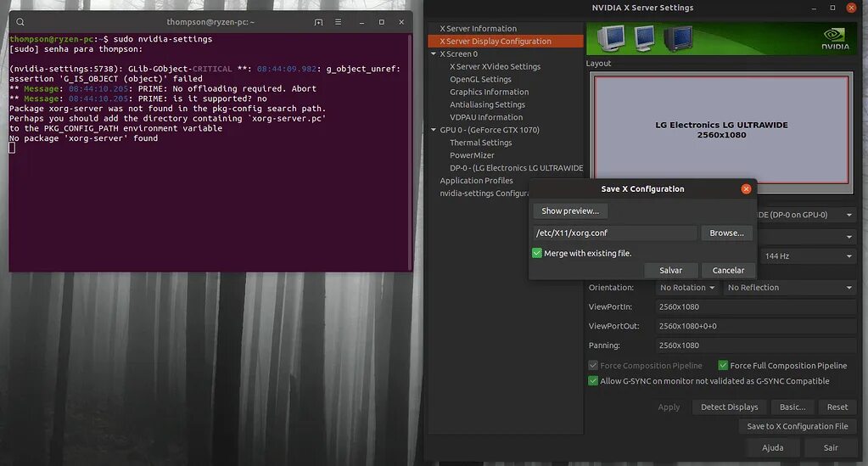Click Ajuda help button

coord(772,447)
